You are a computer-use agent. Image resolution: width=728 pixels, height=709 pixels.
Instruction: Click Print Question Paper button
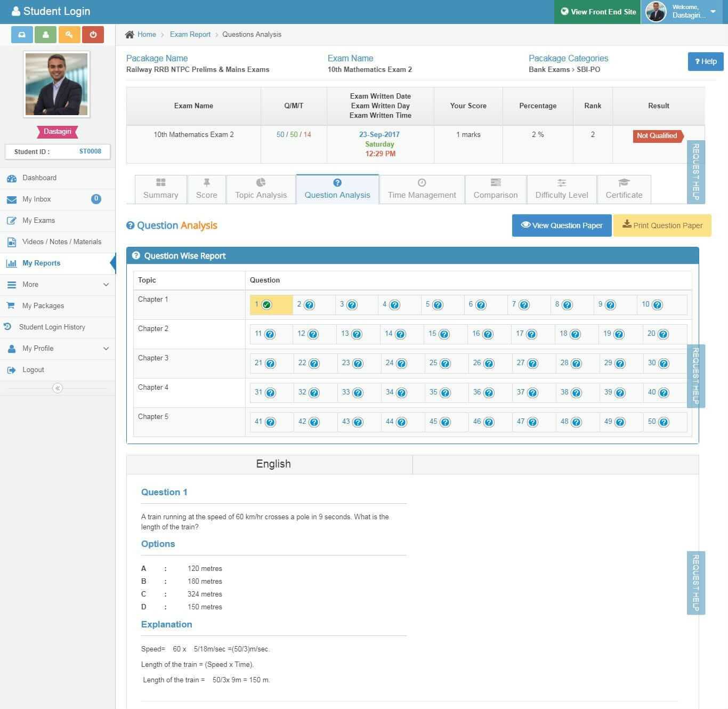(662, 225)
